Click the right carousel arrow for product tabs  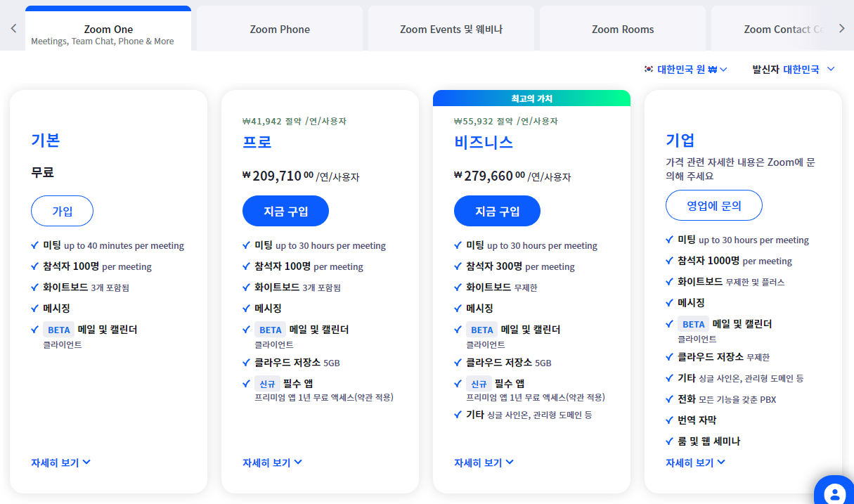point(841,29)
